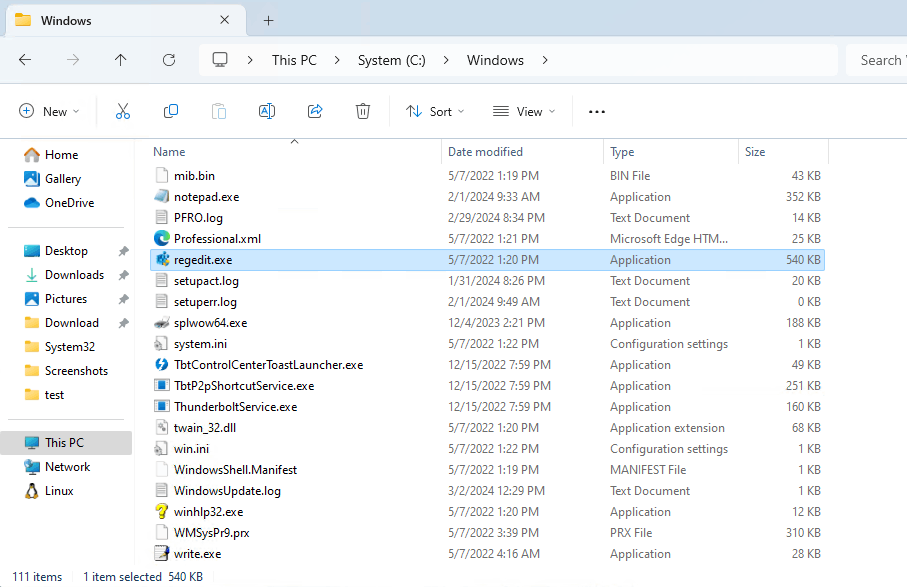Screen dimensions: 907x587
Task: Select the WindowsUpdate.log file
Action: click(487, 490)
